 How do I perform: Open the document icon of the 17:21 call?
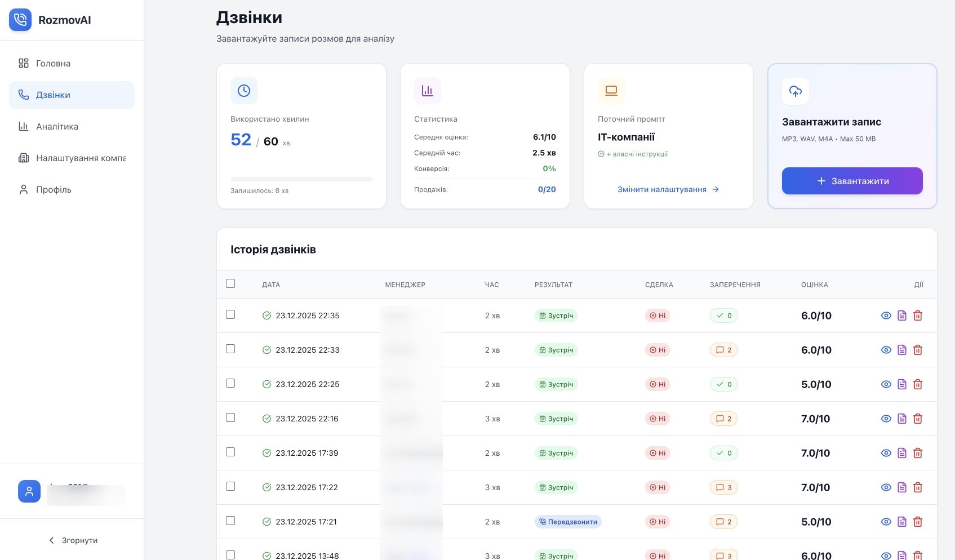click(902, 522)
